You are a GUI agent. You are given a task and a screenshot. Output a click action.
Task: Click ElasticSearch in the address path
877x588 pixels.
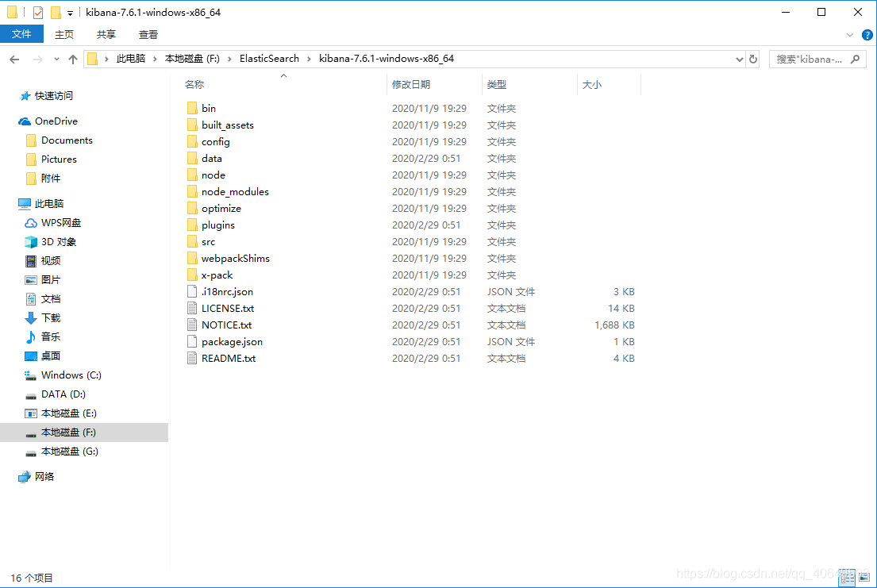coord(269,59)
